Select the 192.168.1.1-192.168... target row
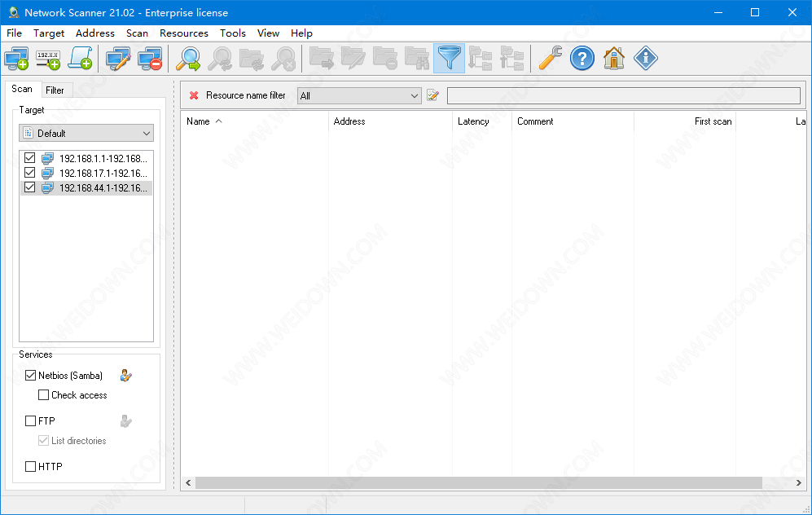812x515 pixels. pos(86,158)
